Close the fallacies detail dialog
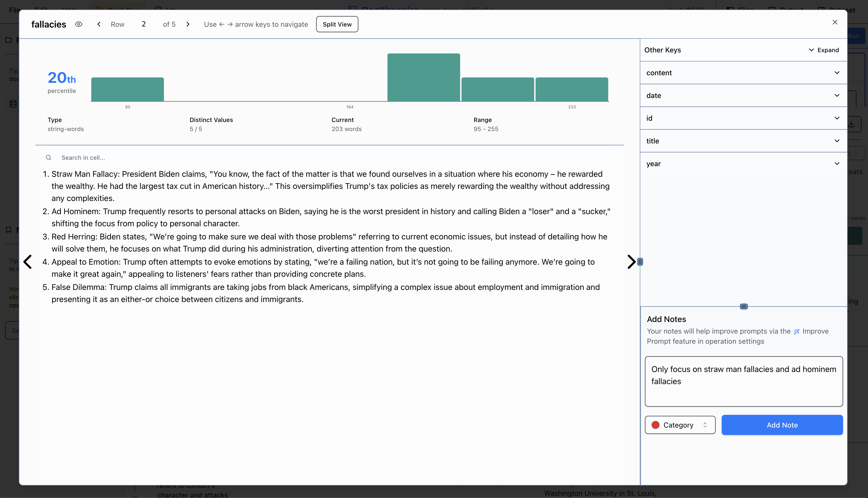The image size is (868, 498). click(x=835, y=22)
